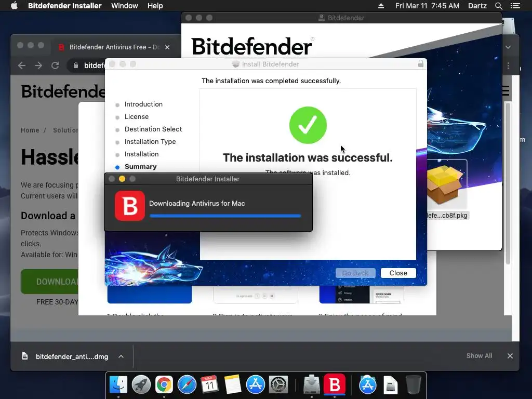This screenshot has width=532, height=399.
Task: Reload the Chrome page
Action: (x=55, y=65)
